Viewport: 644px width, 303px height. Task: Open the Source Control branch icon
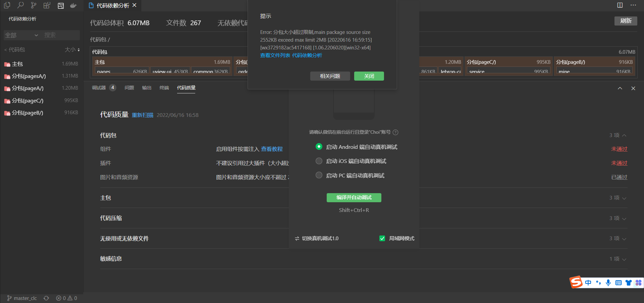[34, 5]
